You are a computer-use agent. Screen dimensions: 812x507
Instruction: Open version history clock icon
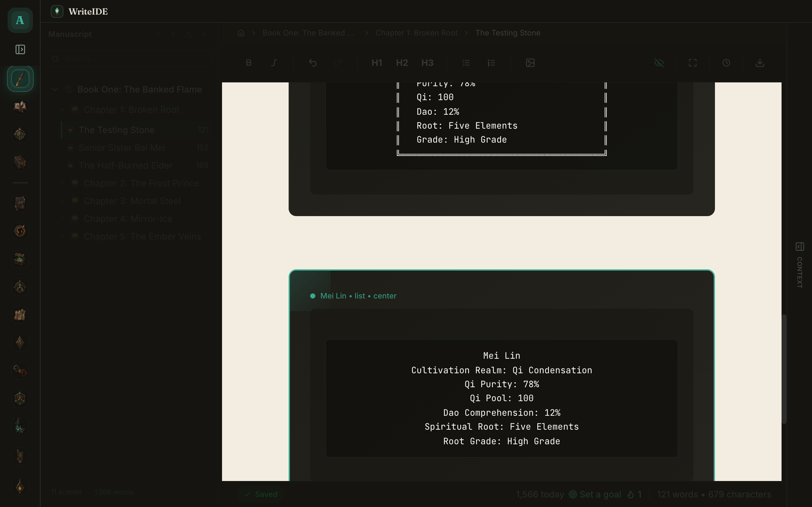tap(726, 63)
